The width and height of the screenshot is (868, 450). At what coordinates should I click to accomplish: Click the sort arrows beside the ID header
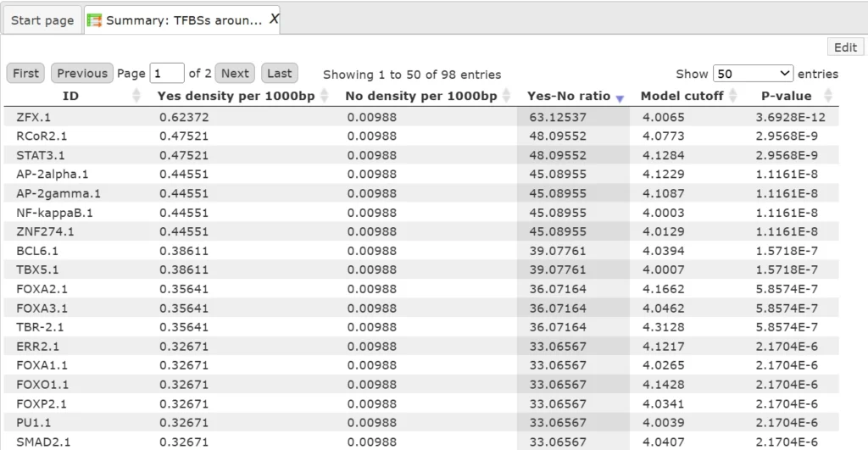click(x=136, y=97)
